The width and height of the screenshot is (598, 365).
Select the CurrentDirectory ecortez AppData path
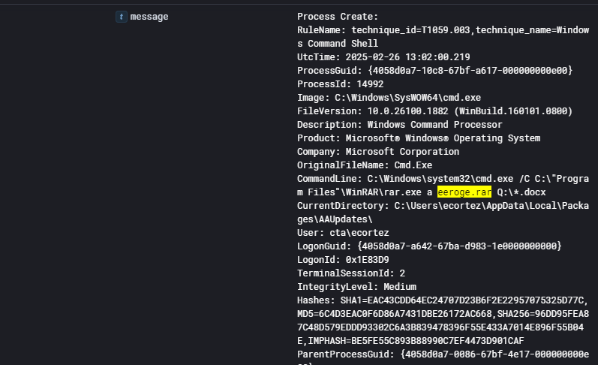pos(443,212)
